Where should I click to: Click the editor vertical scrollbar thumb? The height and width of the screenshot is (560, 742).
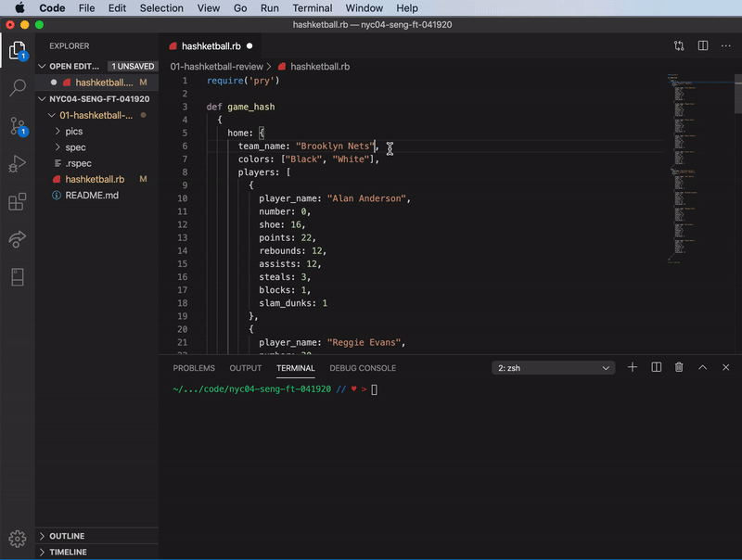click(x=738, y=94)
